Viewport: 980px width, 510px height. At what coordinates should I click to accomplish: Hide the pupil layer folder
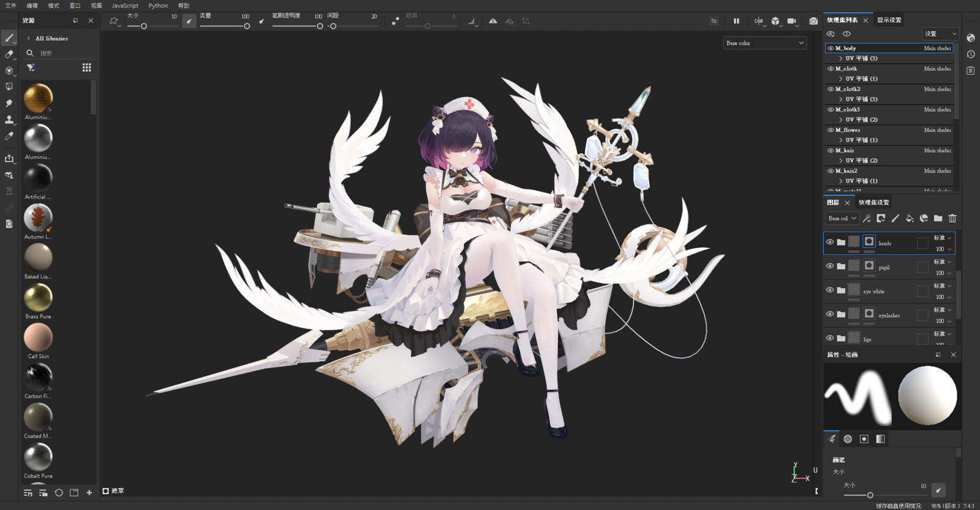coord(830,266)
